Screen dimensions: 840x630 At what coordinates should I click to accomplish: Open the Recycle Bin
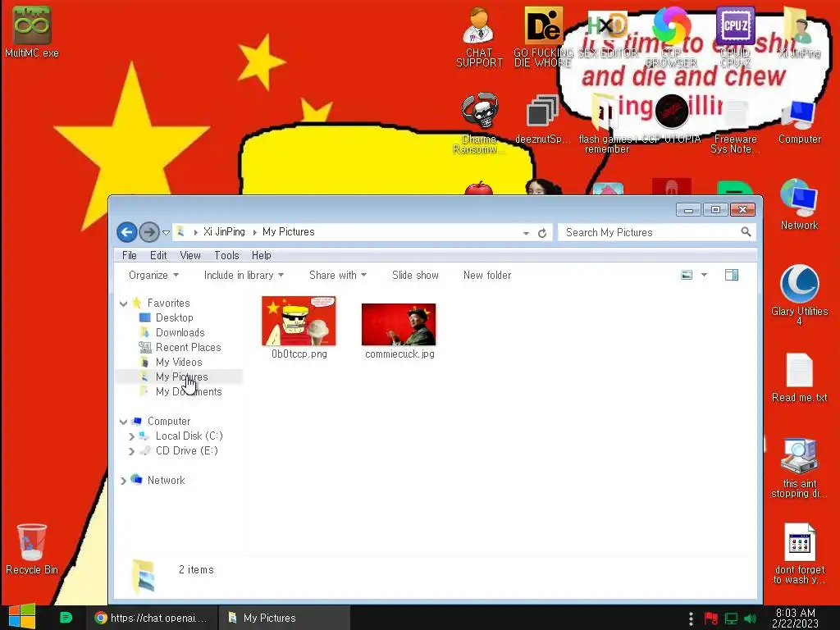[x=32, y=549]
